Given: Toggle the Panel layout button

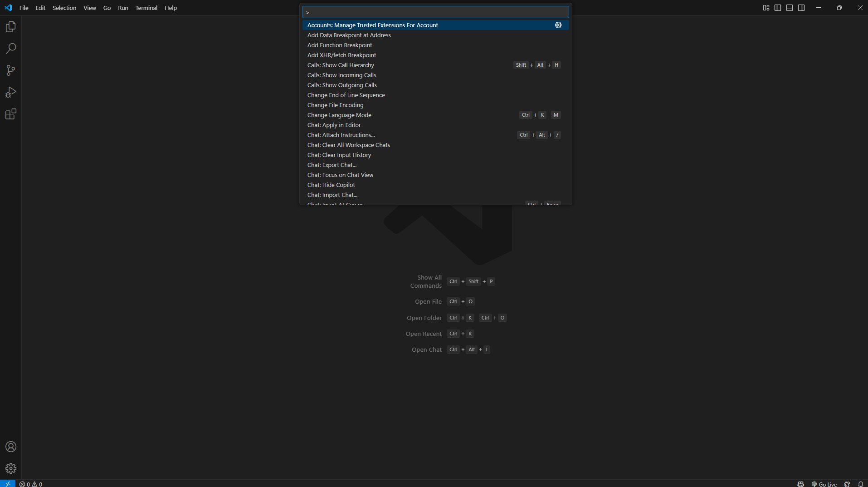Looking at the screenshot, I should point(790,8).
